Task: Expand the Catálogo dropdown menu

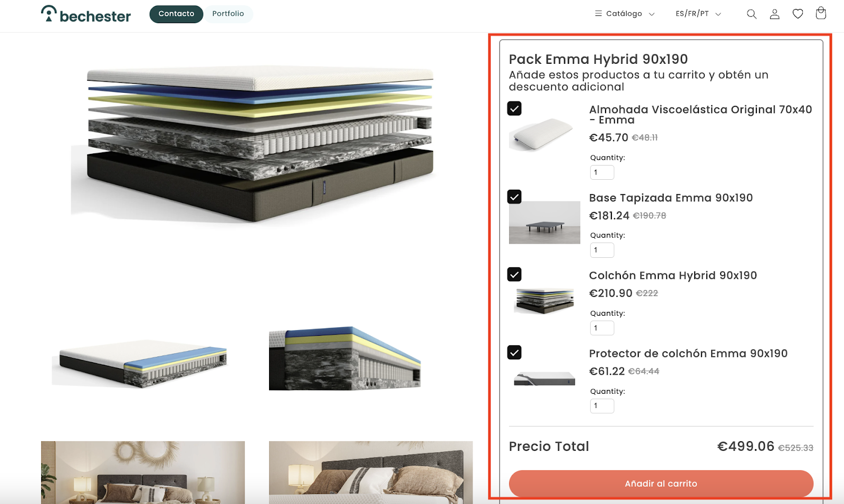Action: tap(625, 14)
